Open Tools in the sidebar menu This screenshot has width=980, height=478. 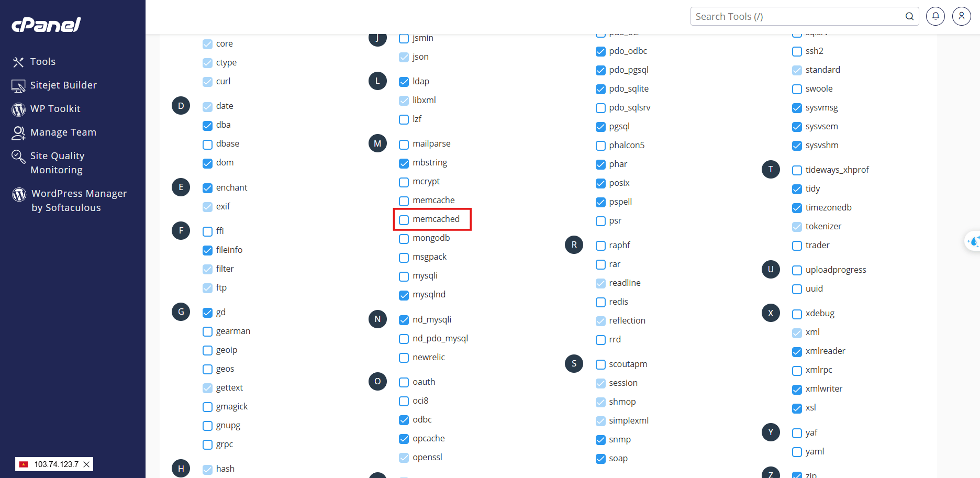[x=43, y=62]
